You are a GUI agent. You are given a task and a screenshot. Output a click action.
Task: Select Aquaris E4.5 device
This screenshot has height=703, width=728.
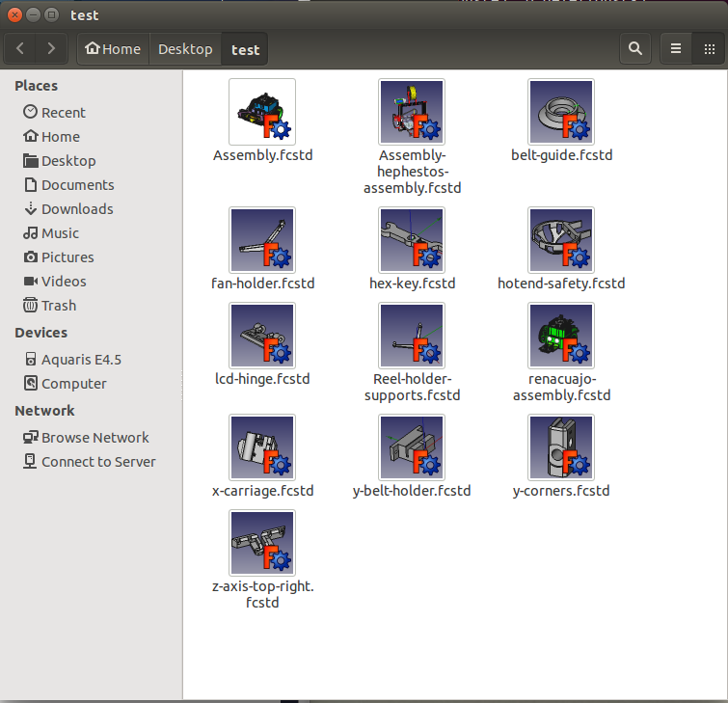point(81,360)
